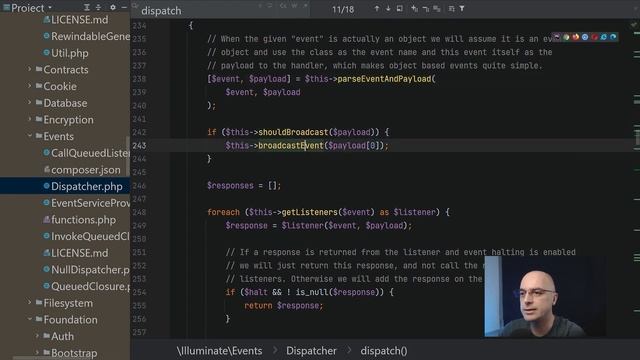The width and height of the screenshot is (640, 360).
Task: Open Project panel gear options
Action: [x=113, y=7]
